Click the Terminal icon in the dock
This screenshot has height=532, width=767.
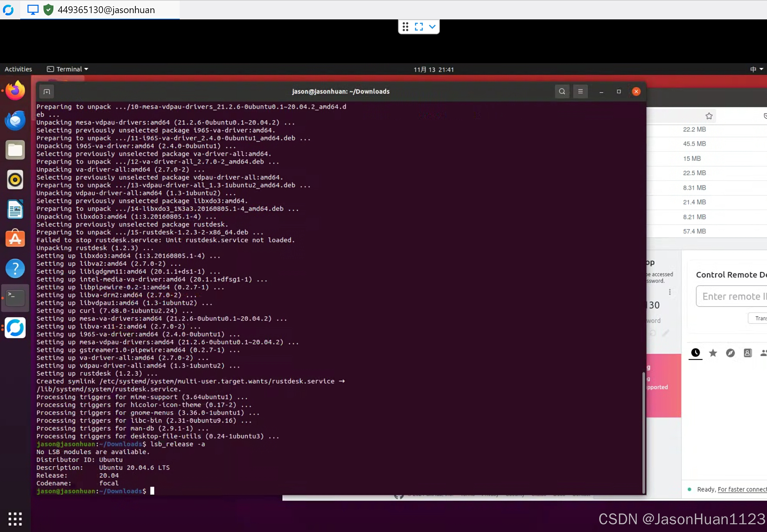point(15,298)
